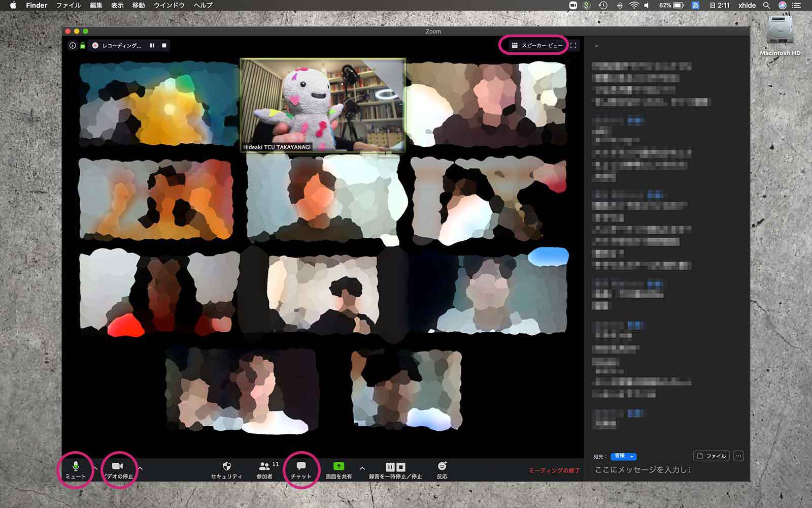This screenshot has width=812, height=508.
Task: Open the Security (セキュリティ) shield icon
Action: 226,466
